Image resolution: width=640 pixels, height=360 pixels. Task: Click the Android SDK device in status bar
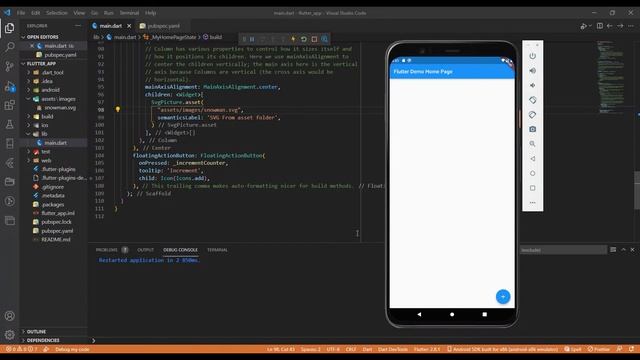point(502,349)
